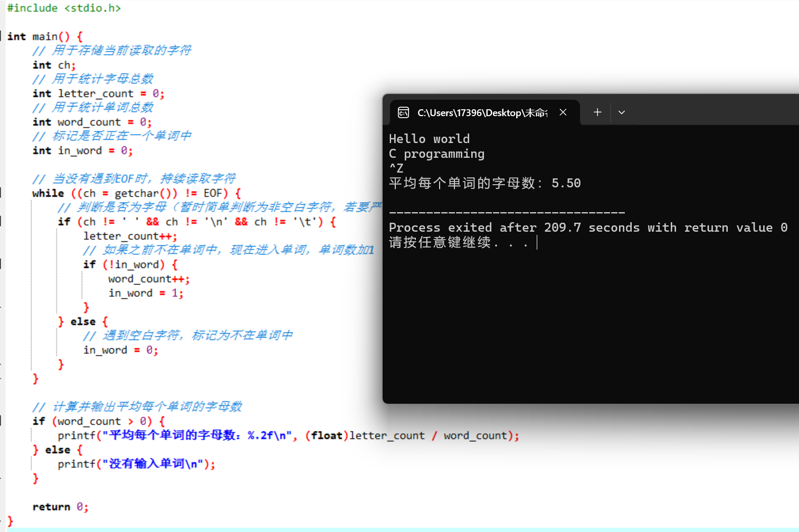The image size is (799, 532).
Task: Click the "if (word_count > 0) {" line
Action: point(98,421)
